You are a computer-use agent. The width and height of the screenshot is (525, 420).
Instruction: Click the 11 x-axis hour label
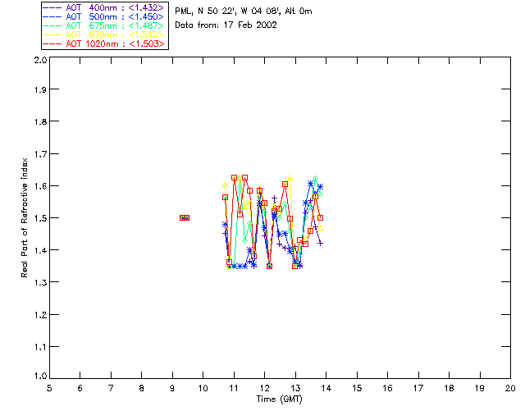coord(234,388)
